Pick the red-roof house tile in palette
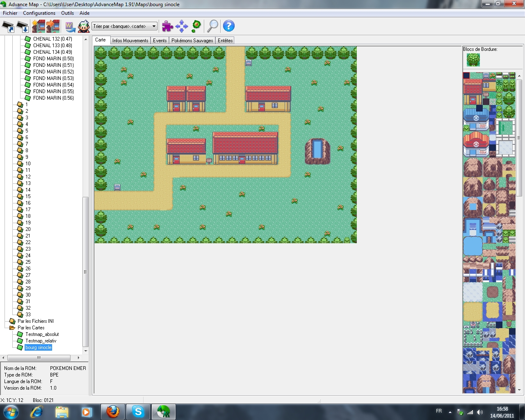Viewport: 525px width, 420px height. (472, 92)
